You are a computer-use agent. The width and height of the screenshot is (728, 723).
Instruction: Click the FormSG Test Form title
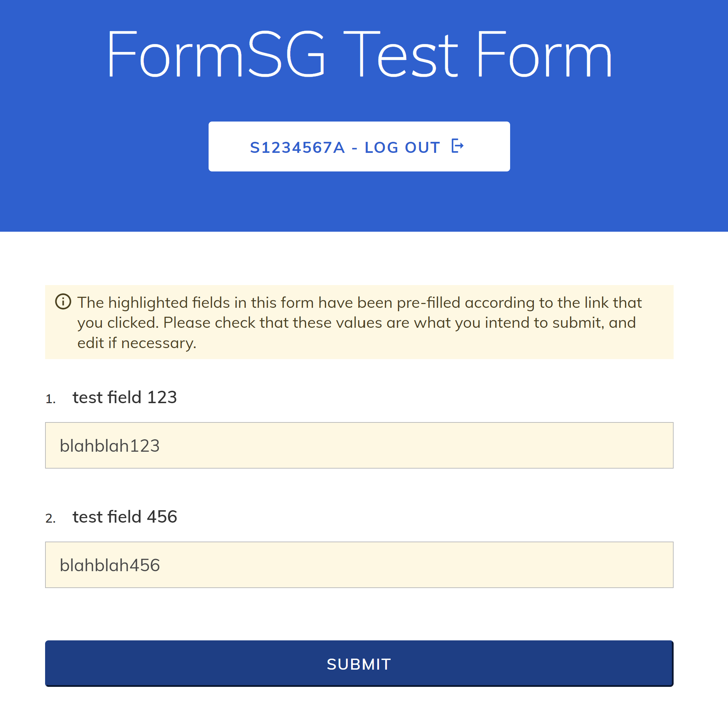coord(359,54)
